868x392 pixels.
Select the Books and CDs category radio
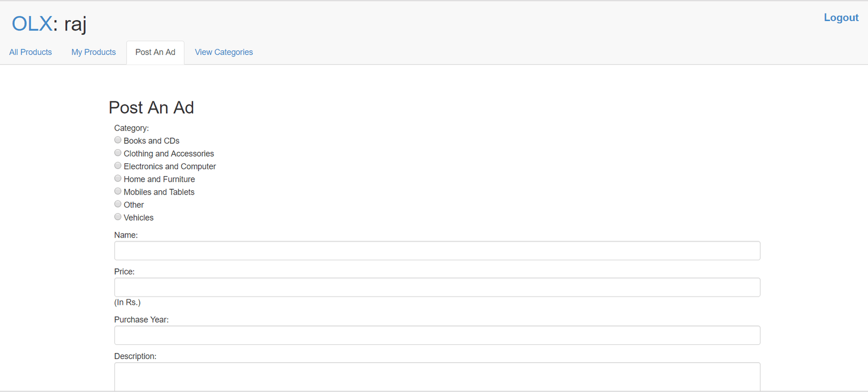click(x=118, y=140)
